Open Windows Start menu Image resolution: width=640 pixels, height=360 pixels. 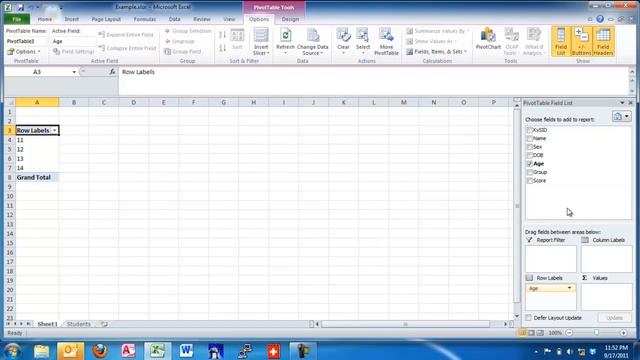coord(13,351)
